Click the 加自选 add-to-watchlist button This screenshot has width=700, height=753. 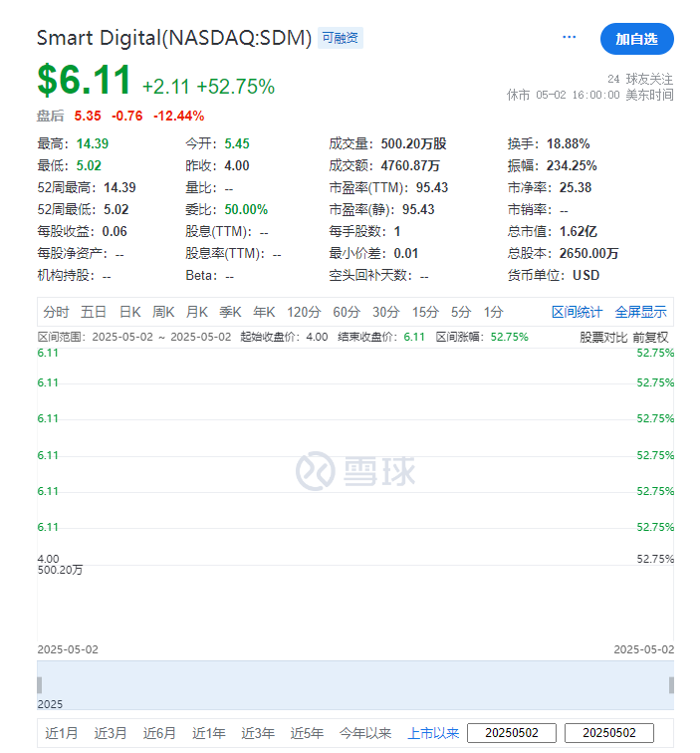tap(636, 39)
